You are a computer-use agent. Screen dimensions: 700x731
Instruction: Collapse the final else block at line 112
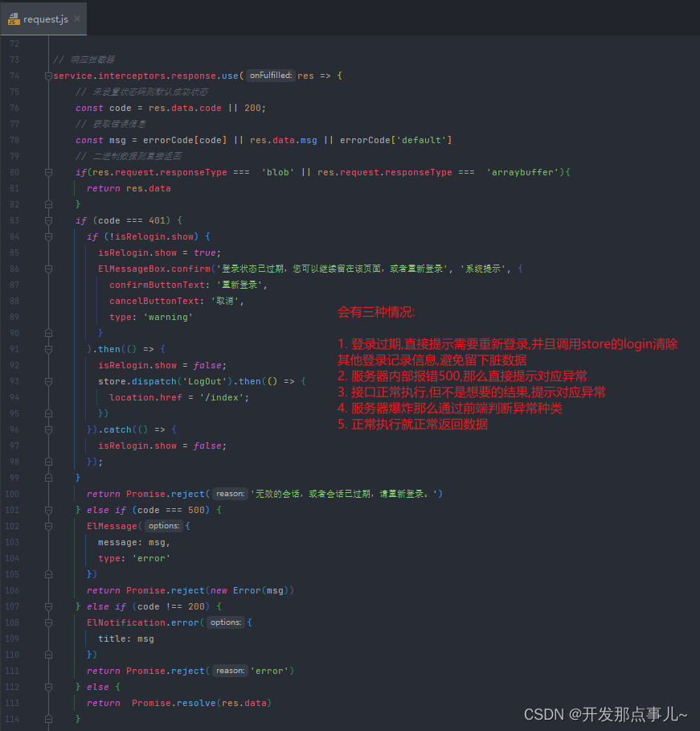tap(48, 687)
